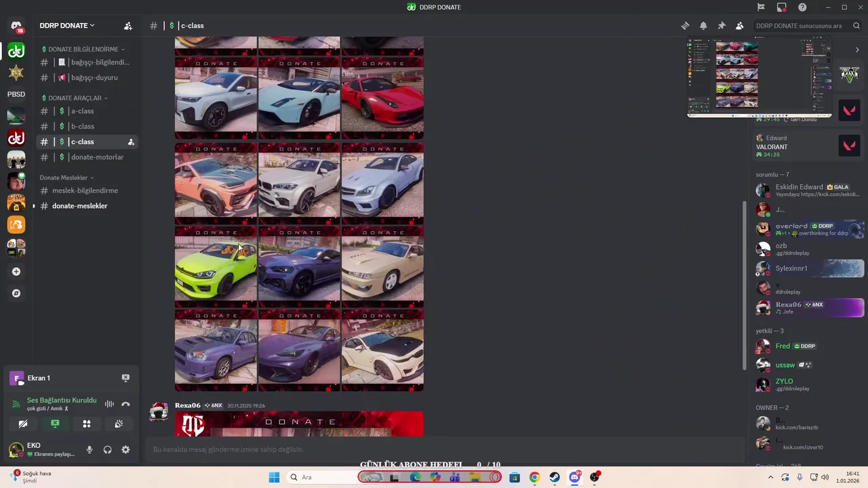The height and width of the screenshot is (488, 868).
Task: Show pinned messages pin icon
Action: [722, 26]
